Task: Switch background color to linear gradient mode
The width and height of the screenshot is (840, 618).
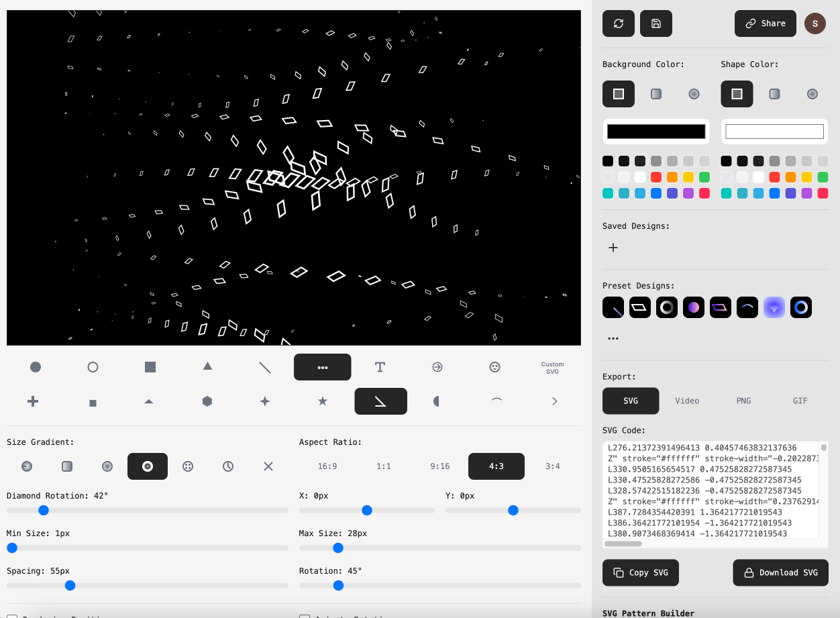Action: 656,94
